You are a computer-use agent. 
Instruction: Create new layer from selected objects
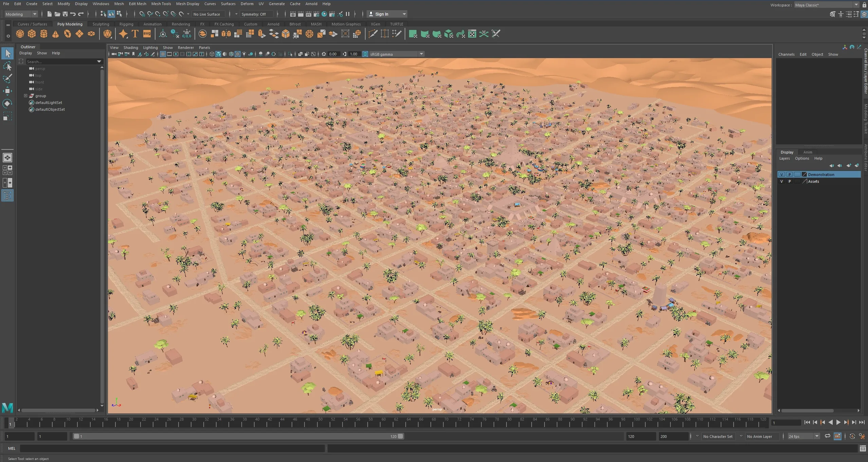856,165
